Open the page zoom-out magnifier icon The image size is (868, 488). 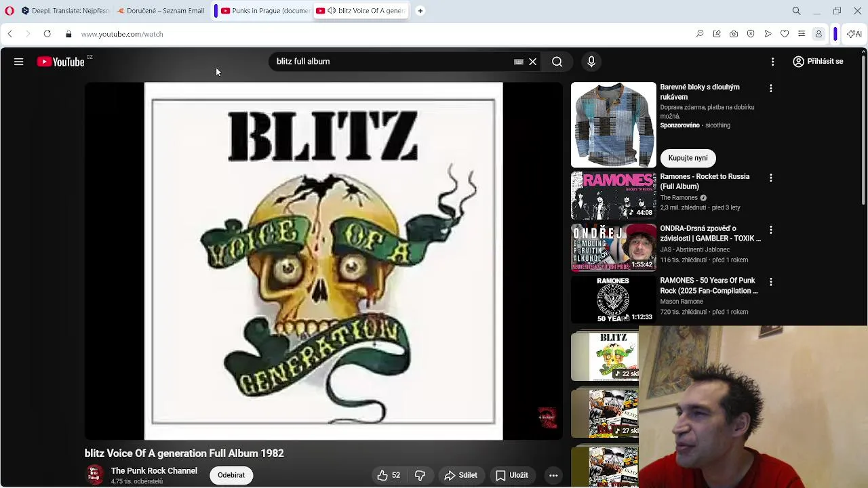(x=700, y=34)
